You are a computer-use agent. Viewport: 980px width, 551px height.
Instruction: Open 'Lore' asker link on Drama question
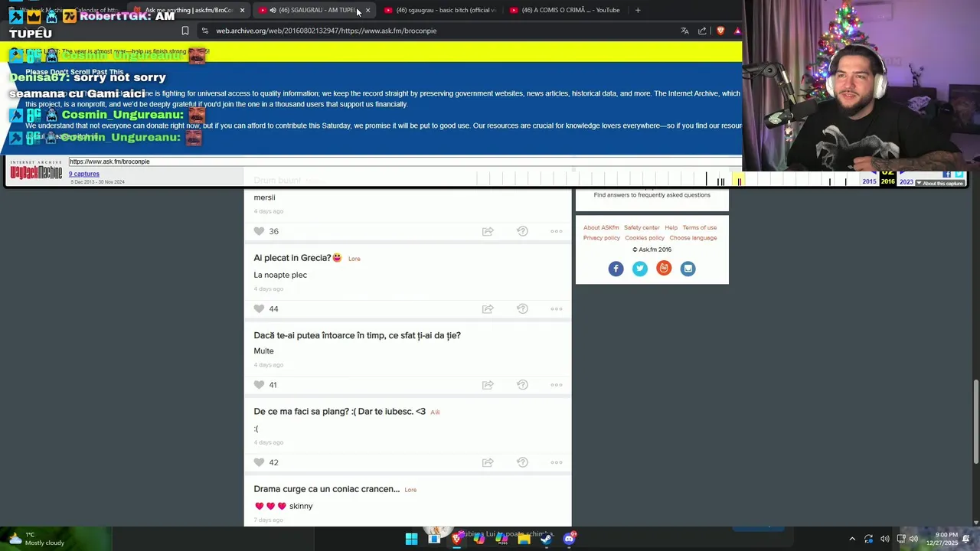pos(410,490)
